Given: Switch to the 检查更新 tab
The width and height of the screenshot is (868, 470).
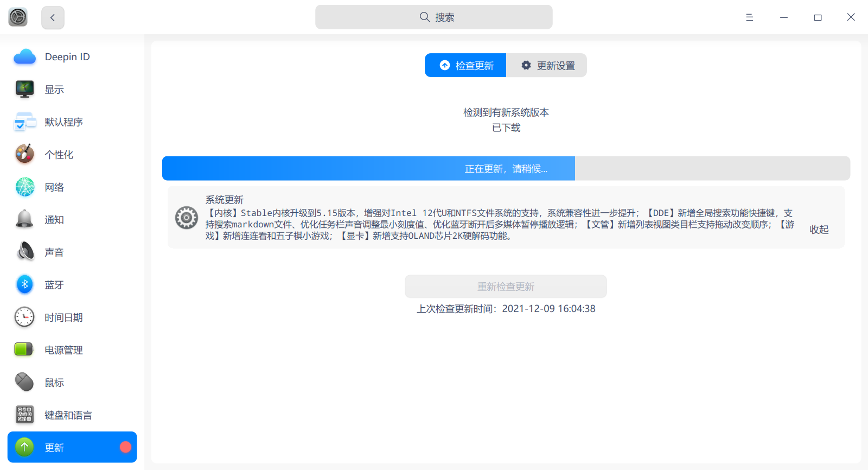Looking at the screenshot, I should click(465, 65).
